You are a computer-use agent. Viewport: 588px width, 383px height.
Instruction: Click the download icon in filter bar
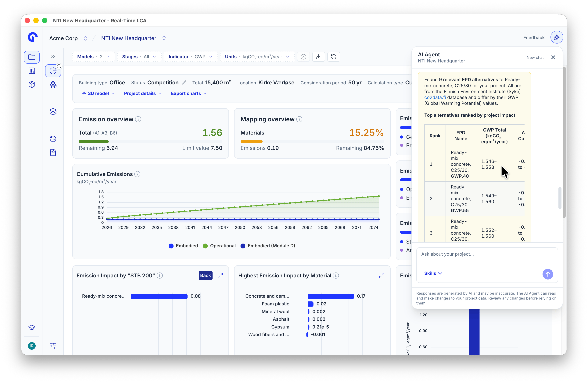[318, 57]
